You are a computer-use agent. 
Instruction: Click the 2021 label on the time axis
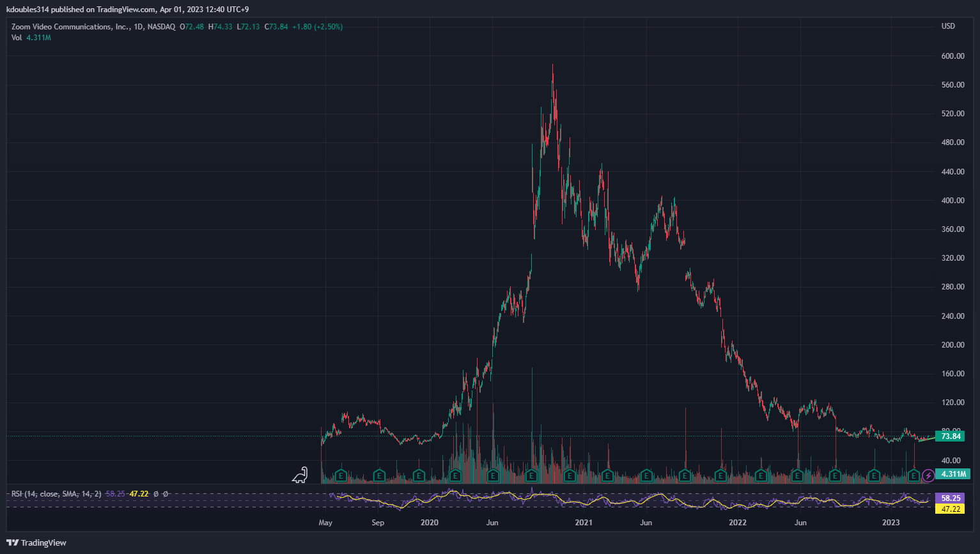tap(584, 523)
